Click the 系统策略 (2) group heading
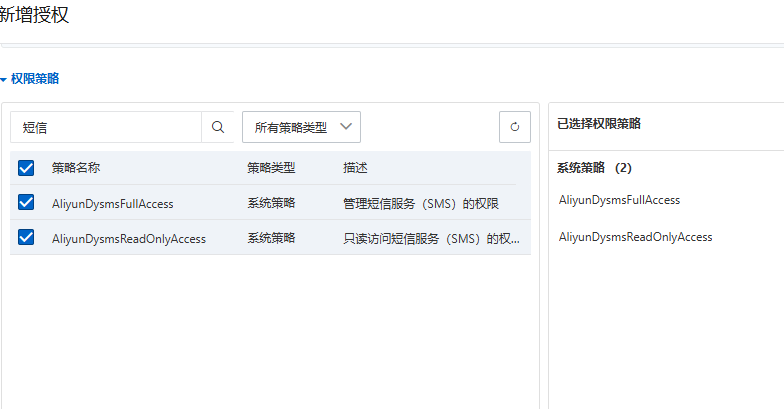Screen dimensions: 784x409 pos(594,168)
